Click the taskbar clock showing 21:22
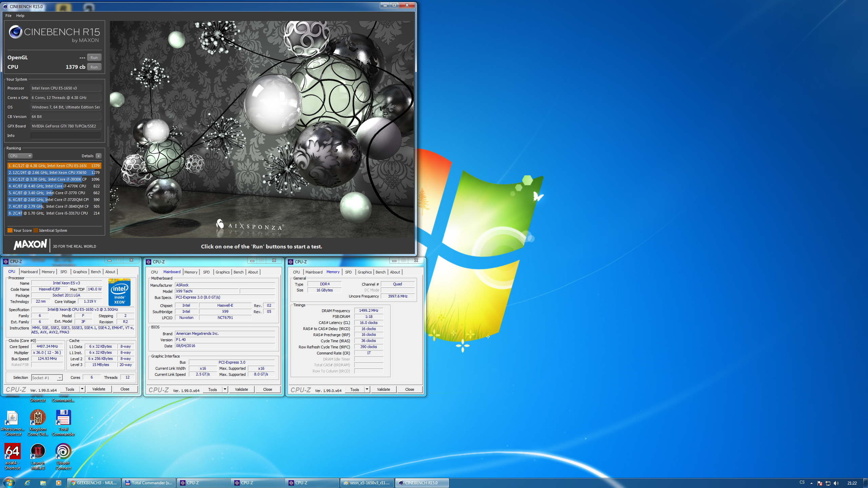Image resolution: width=868 pixels, height=488 pixels. (852, 483)
